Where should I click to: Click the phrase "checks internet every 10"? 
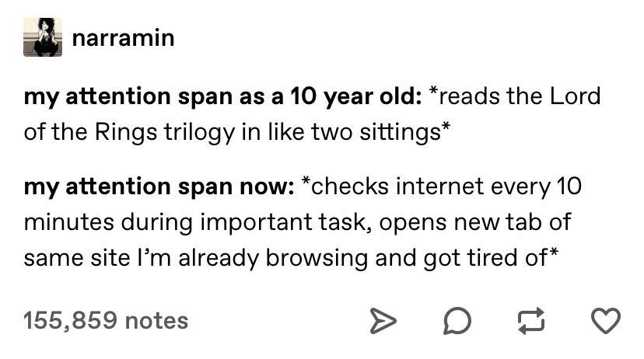click(x=448, y=186)
